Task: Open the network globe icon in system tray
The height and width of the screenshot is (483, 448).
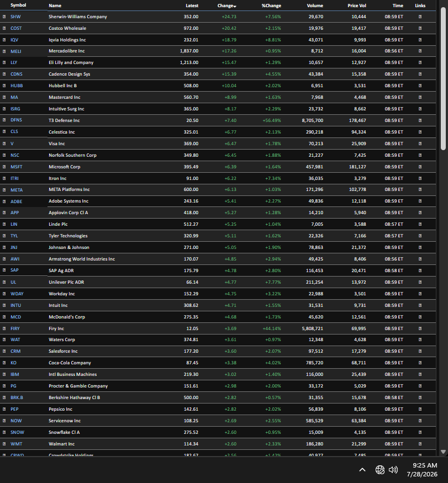Action: (380, 470)
